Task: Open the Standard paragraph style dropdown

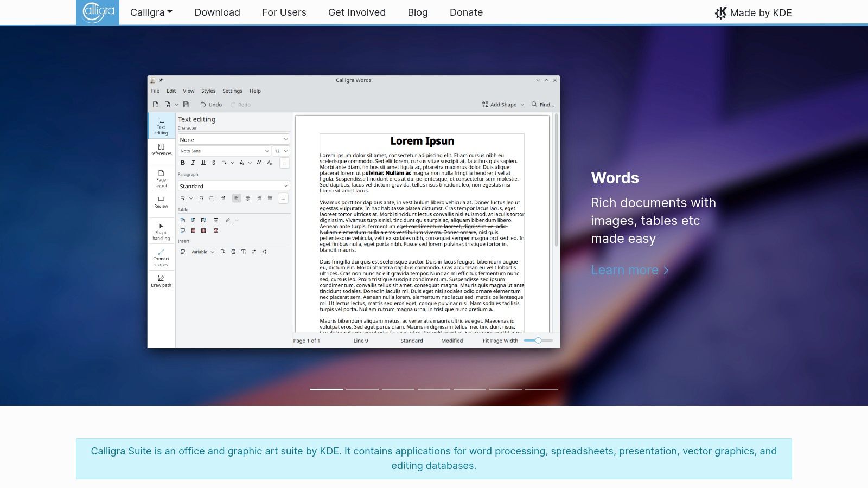Action: pyautogui.click(x=234, y=186)
